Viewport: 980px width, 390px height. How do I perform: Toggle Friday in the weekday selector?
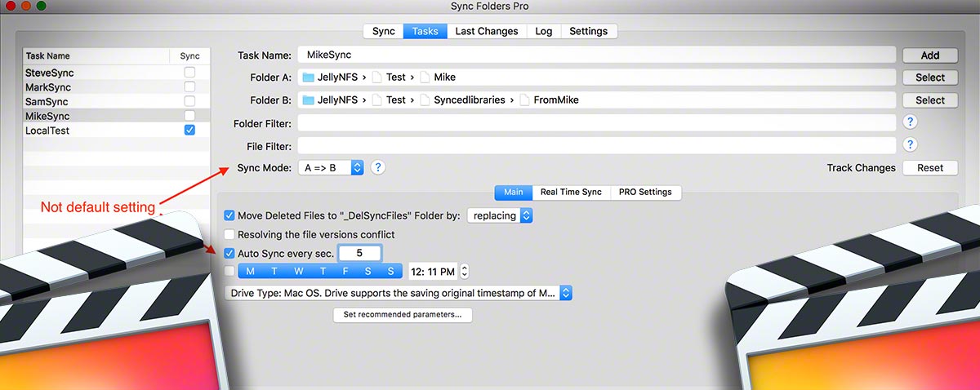click(346, 272)
